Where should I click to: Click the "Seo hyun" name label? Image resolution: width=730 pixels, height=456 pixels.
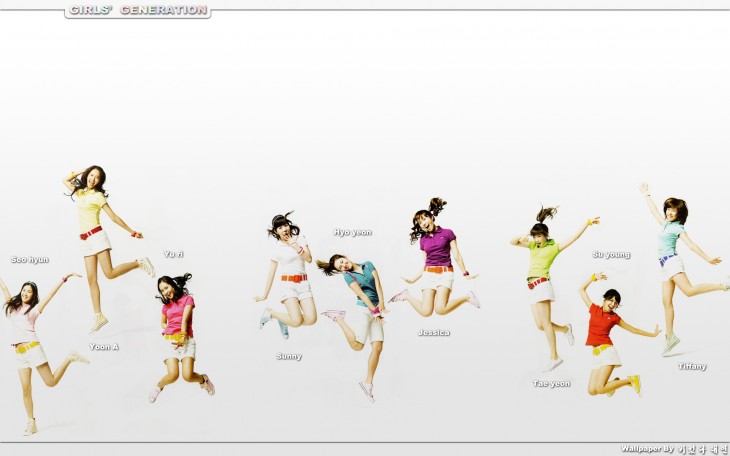30,260
